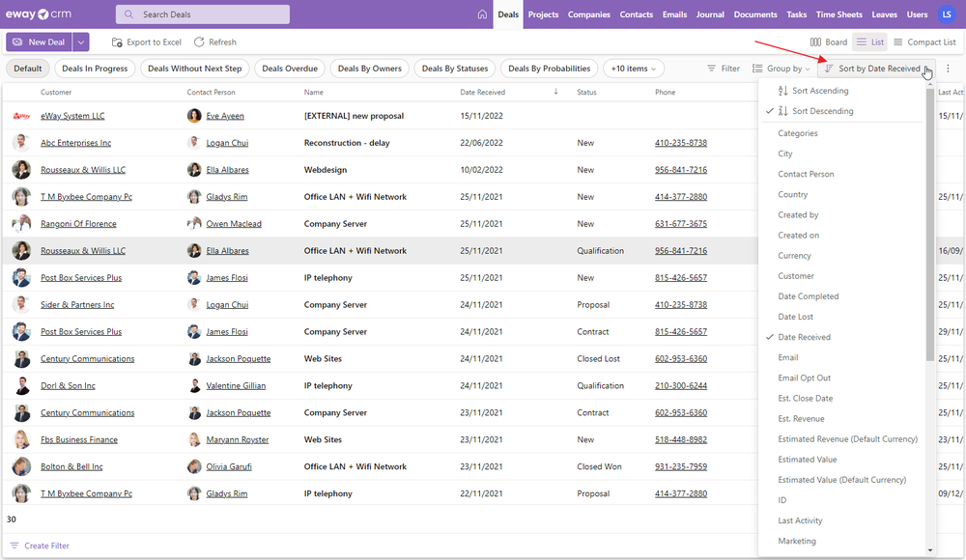
Task: Click the Status column header
Action: click(586, 92)
